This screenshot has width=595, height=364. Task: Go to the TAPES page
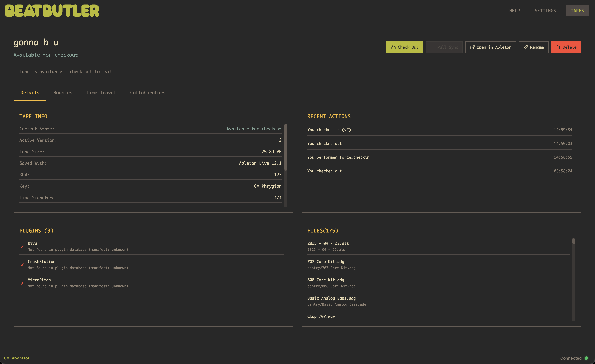[577, 10]
